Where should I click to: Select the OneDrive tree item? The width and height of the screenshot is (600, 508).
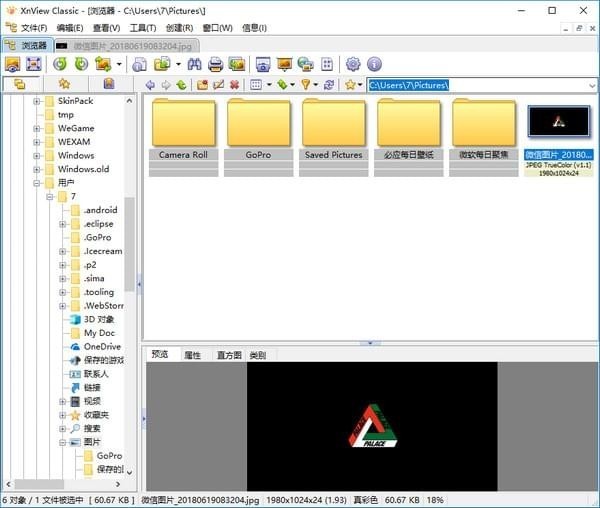click(102, 346)
